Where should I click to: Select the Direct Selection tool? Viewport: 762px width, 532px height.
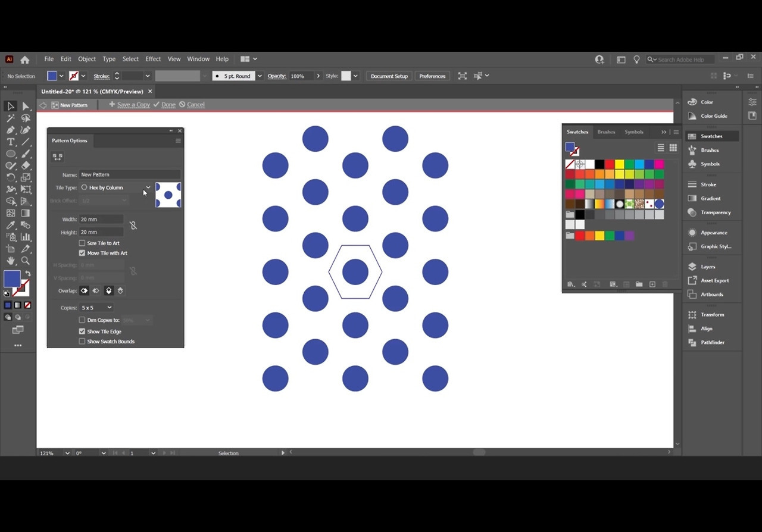click(26, 106)
